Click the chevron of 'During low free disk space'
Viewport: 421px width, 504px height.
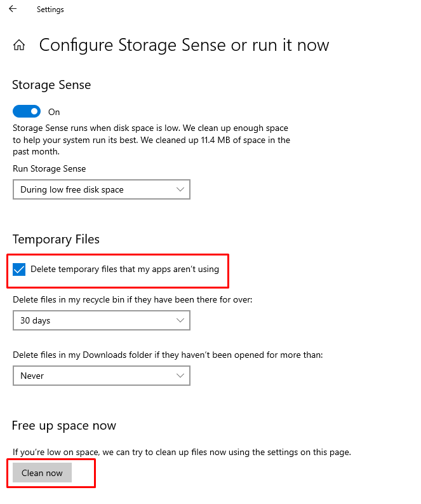click(x=180, y=189)
